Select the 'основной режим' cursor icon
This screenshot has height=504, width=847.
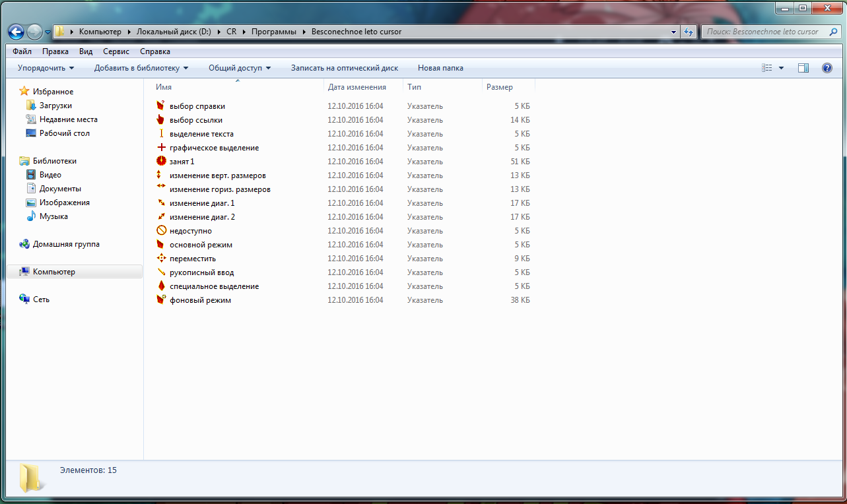[x=160, y=244]
